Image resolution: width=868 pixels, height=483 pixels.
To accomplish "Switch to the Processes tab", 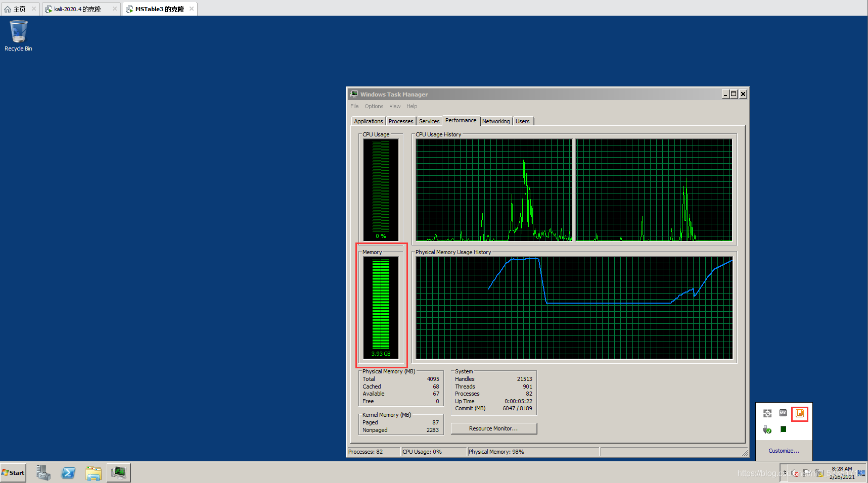I will [401, 121].
